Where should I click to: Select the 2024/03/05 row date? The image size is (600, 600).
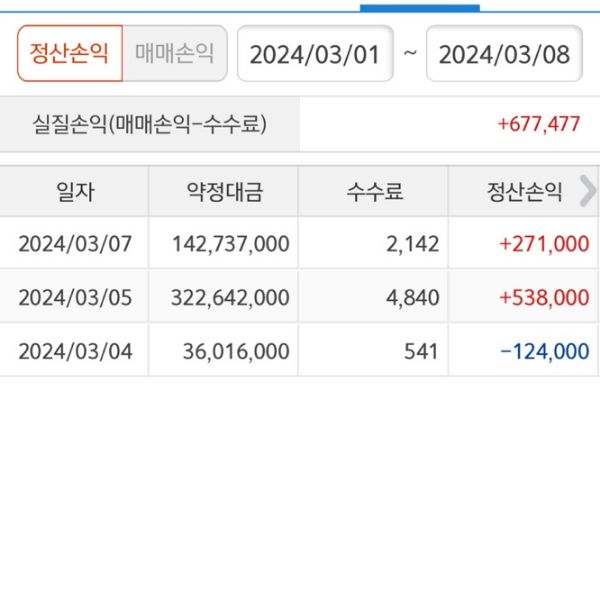(75, 298)
